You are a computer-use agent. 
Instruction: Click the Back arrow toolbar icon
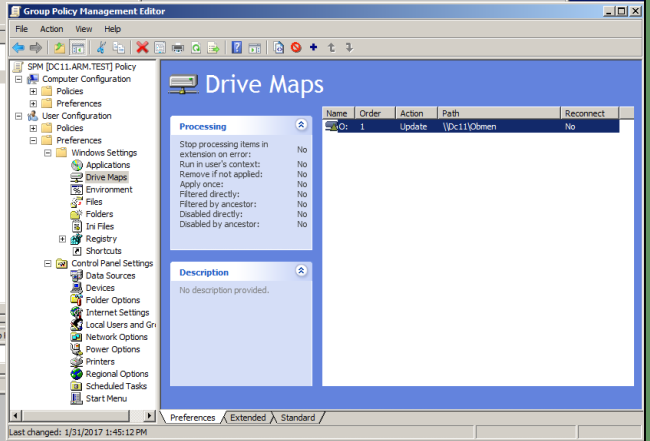point(18,48)
